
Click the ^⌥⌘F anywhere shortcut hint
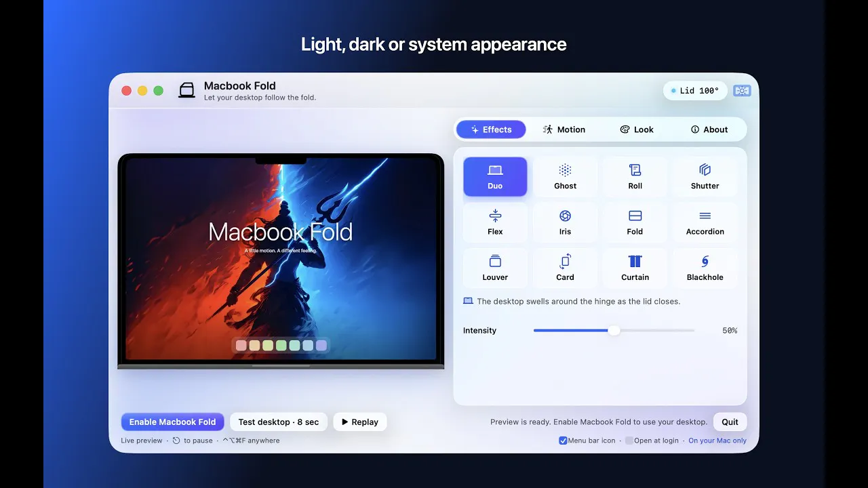coord(251,441)
